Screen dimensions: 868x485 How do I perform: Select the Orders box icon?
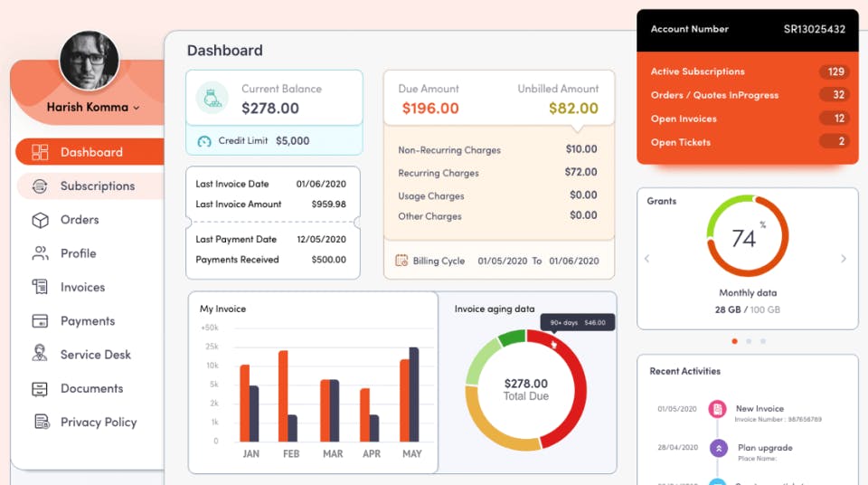pos(40,220)
